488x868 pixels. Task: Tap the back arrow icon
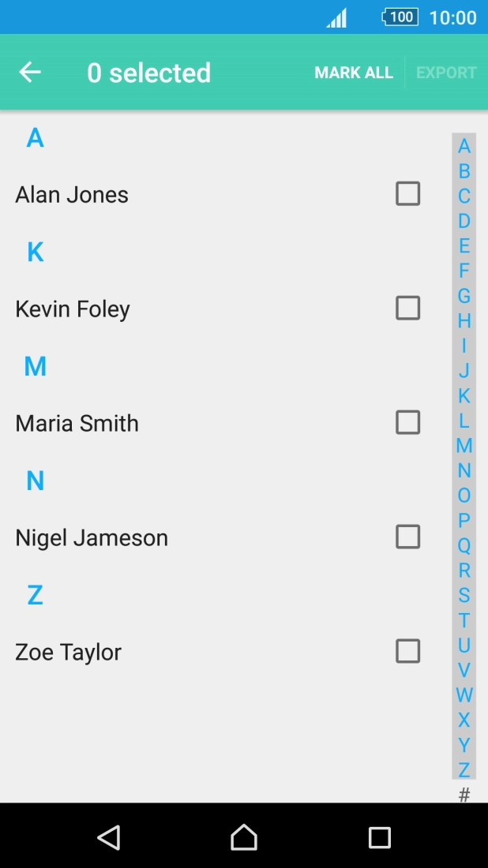point(30,73)
